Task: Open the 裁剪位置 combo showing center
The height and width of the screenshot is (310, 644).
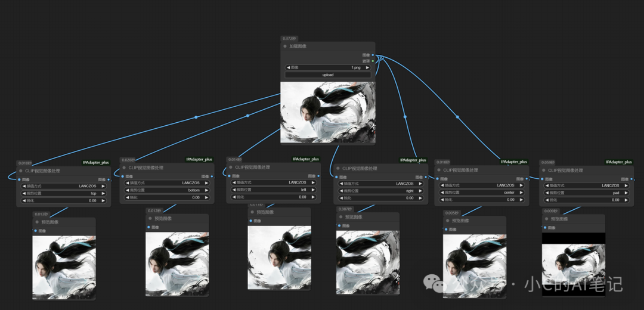Action: coord(482,193)
